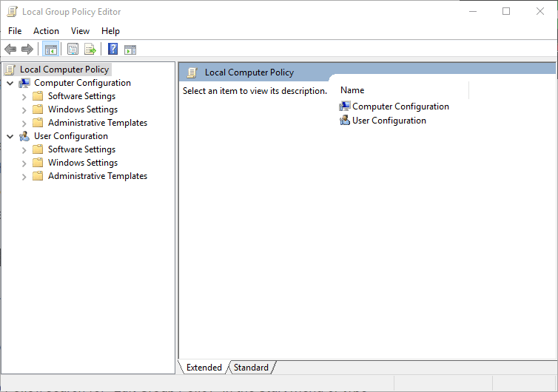This screenshot has height=392, width=558.
Task: Click folder icon of Administrative Templates under User Configuration
Action: pos(38,176)
